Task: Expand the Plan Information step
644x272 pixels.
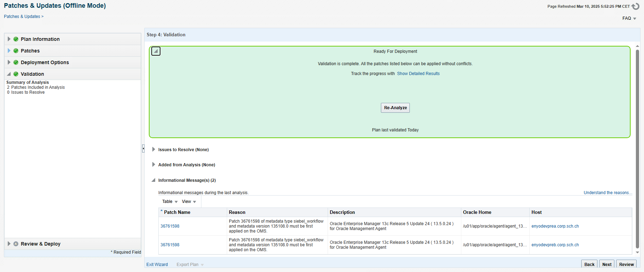Action: point(9,39)
